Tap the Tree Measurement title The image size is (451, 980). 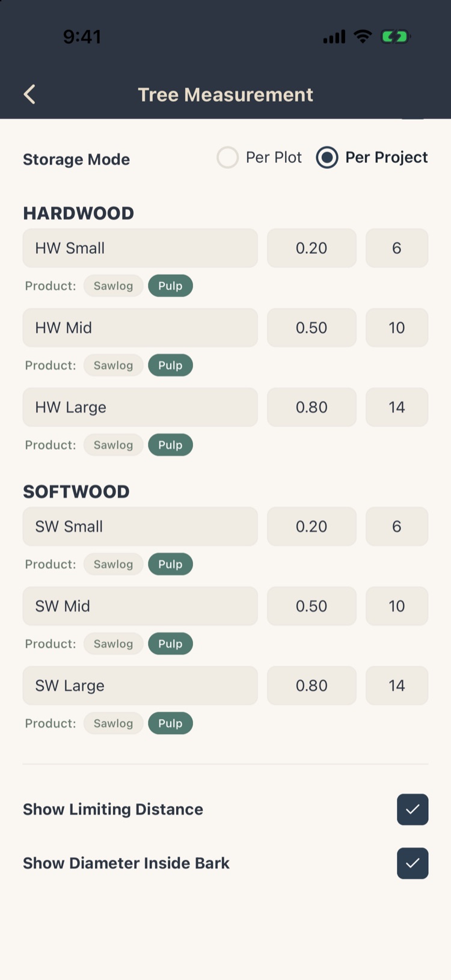click(226, 95)
